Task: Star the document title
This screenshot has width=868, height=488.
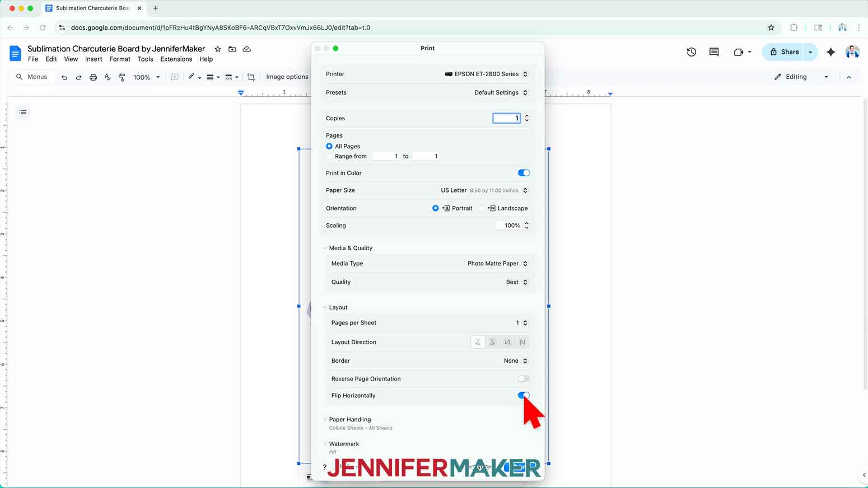Action: coord(218,49)
